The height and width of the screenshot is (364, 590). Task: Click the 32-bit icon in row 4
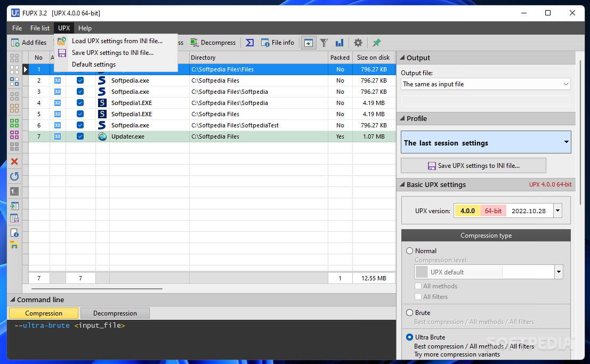pyautogui.click(x=58, y=103)
